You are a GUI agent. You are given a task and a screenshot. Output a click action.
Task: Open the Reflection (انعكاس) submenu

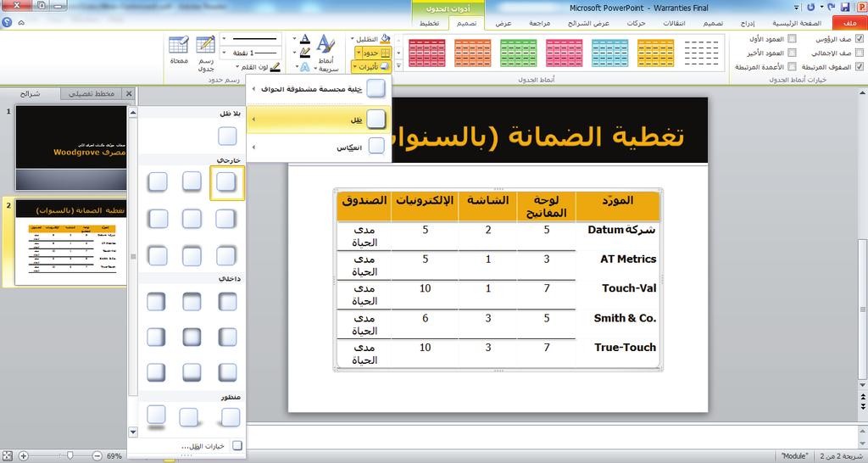click(319, 148)
